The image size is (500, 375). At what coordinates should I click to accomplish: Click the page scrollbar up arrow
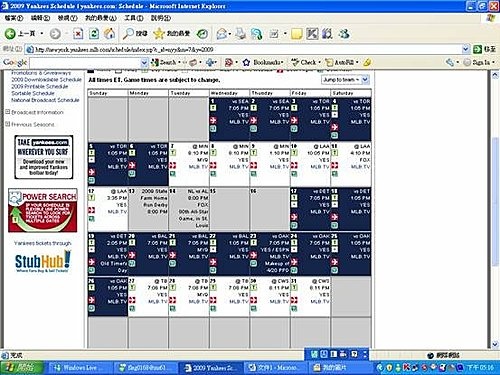(x=495, y=75)
